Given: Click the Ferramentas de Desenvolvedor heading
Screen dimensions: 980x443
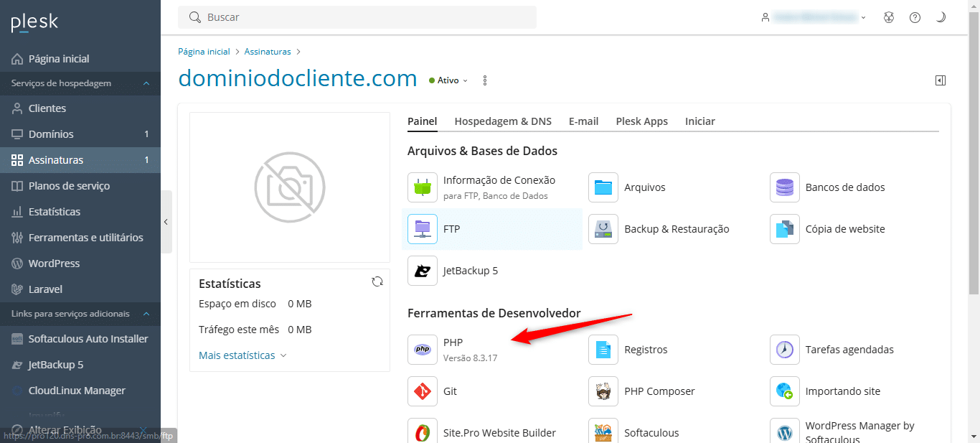Looking at the screenshot, I should tap(494, 313).
